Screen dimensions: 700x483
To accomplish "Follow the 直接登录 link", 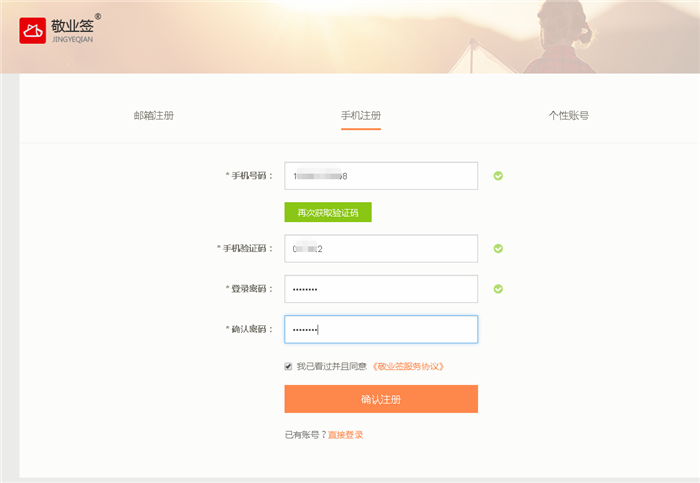I will 345,435.
